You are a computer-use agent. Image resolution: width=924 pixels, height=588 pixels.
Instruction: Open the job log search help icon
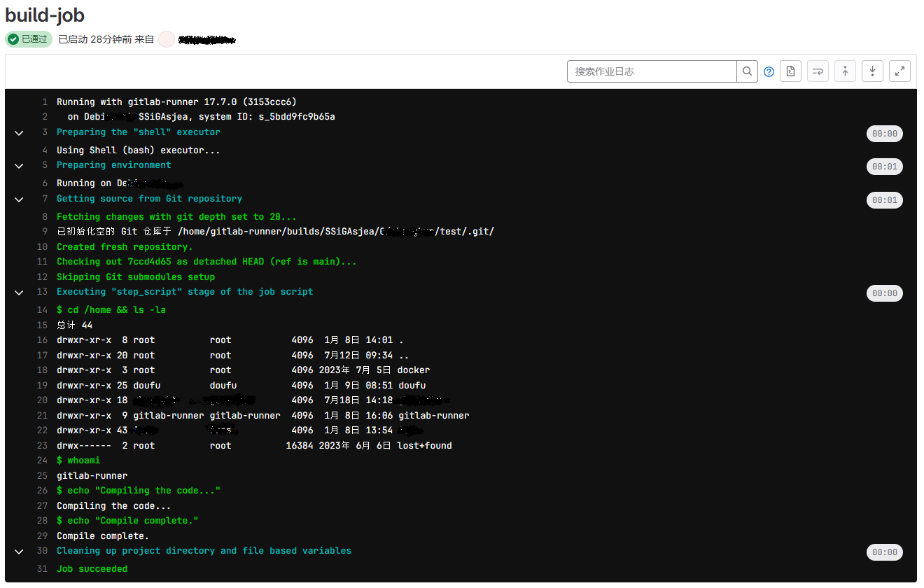(769, 71)
